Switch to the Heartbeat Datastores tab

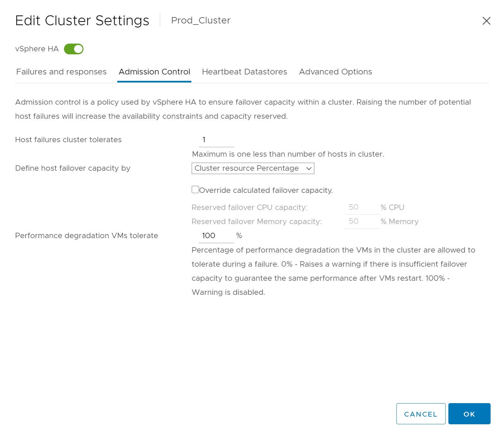coord(244,72)
